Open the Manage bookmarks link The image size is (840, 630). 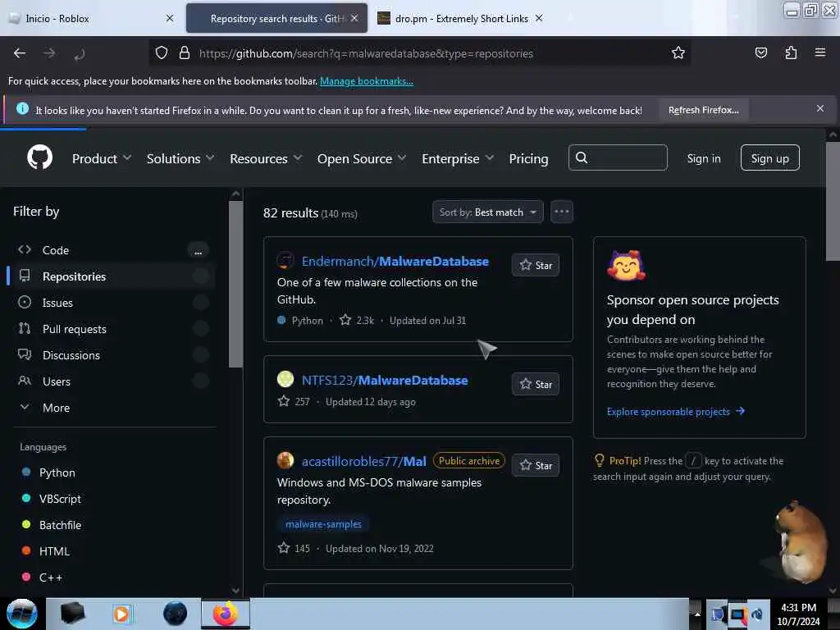[x=367, y=81]
